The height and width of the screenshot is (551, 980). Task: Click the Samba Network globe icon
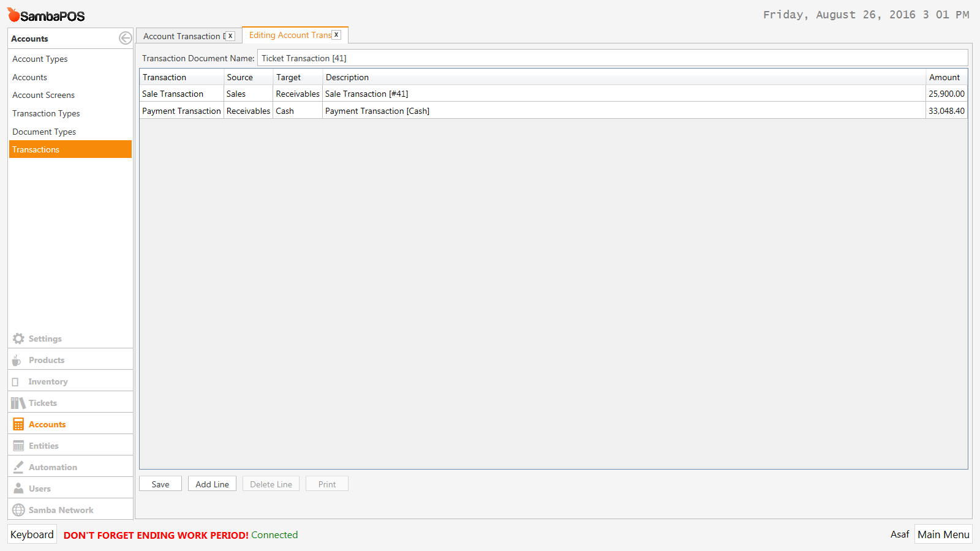click(x=18, y=510)
